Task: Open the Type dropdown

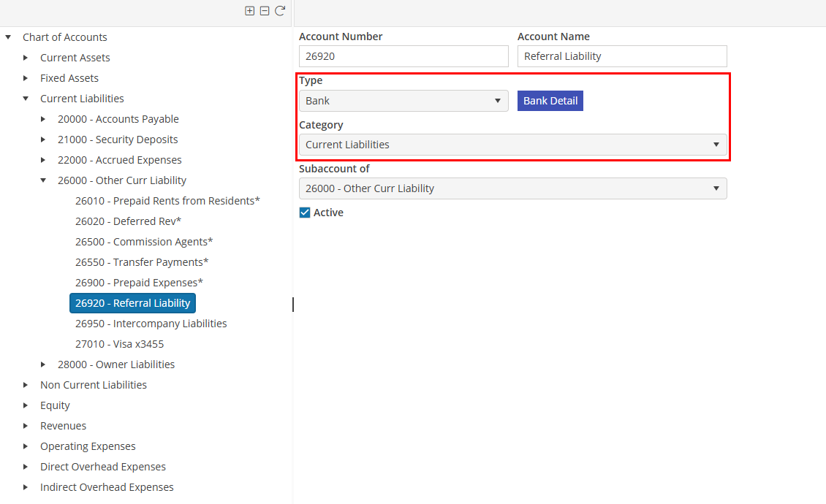Action: coord(403,101)
